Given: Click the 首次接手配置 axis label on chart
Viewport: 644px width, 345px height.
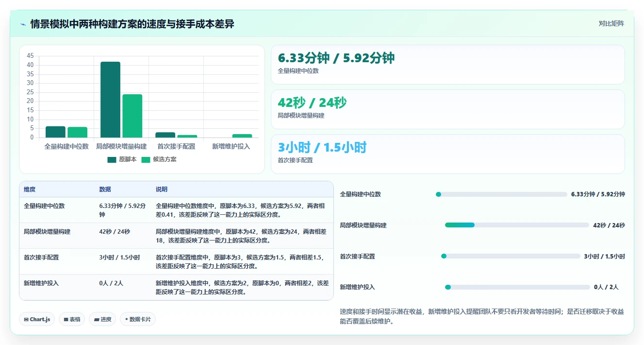Looking at the screenshot, I should pyautogui.click(x=176, y=146).
